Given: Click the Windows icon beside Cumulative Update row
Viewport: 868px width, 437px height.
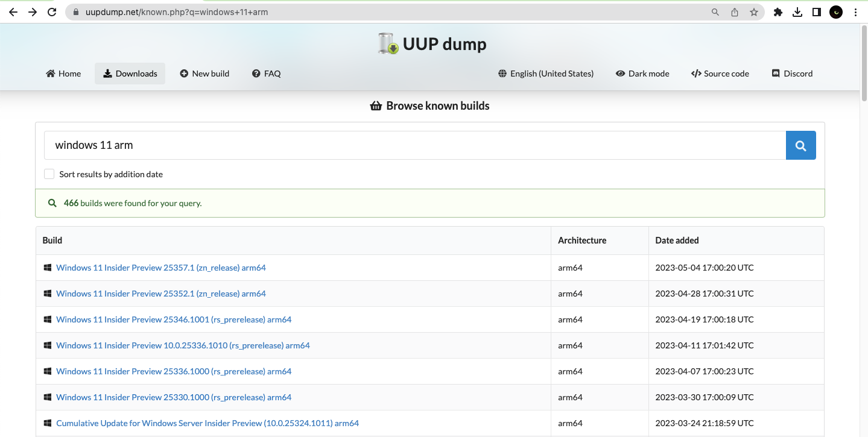Looking at the screenshot, I should coord(48,423).
